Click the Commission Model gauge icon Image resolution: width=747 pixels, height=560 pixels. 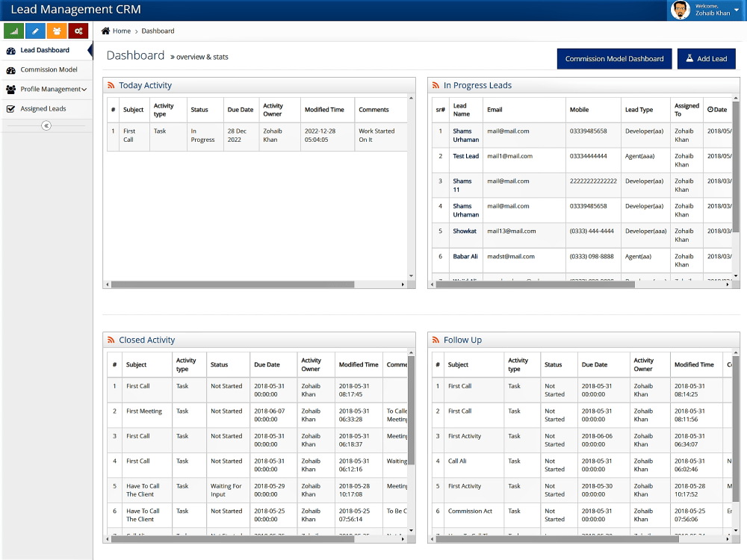(11, 70)
